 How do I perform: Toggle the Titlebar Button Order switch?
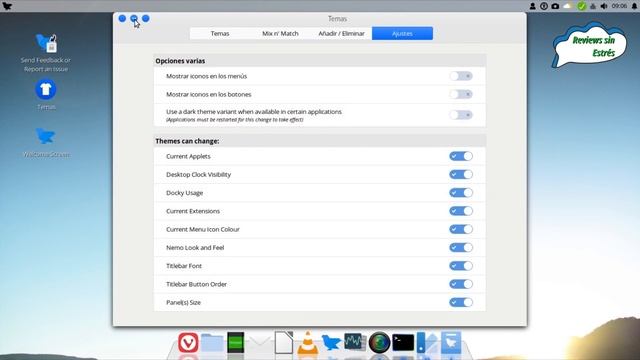pos(461,284)
